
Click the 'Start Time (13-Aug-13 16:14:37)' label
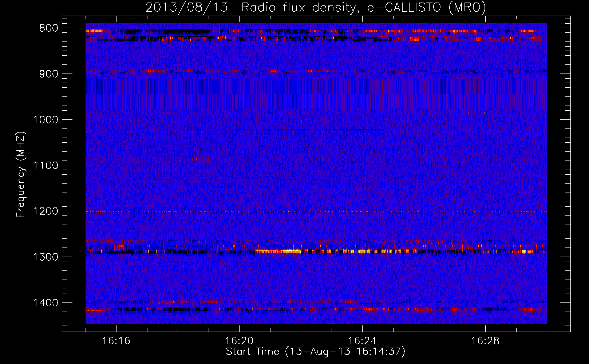pyautogui.click(x=316, y=352)
